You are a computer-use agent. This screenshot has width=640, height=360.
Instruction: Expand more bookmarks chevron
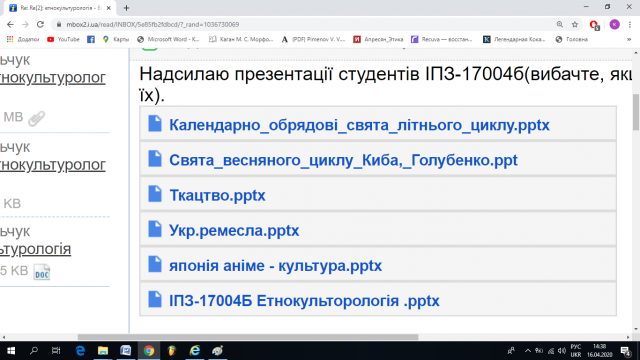click(629, 39)
